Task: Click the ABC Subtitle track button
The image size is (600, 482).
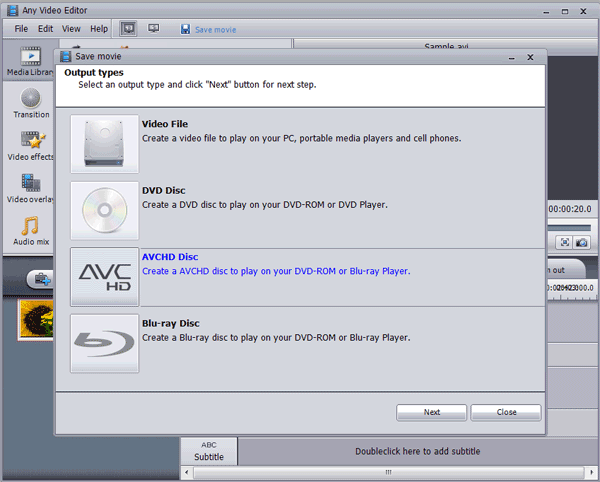Action: [x=209, y=451]
